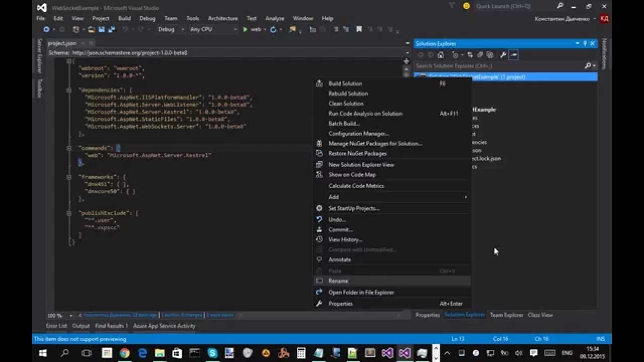
Task: Click the Show All Files icon in Solution Explorer
Action: click(x=490, y=55)
